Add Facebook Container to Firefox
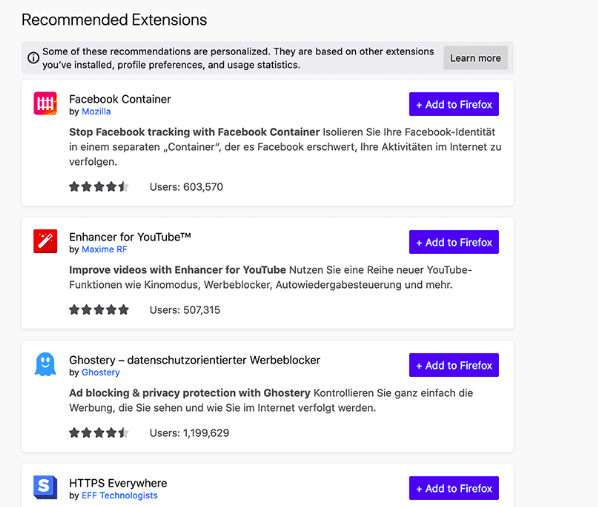 pyautogui.click(x=454, y=104)
